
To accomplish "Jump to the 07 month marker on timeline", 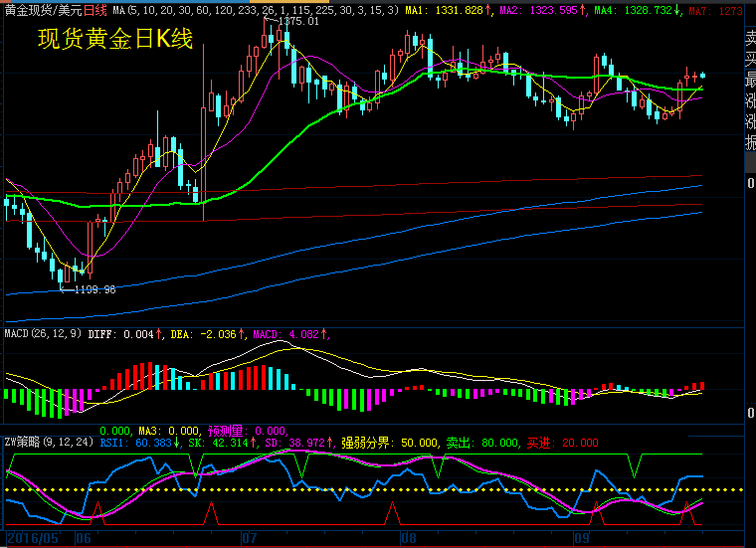I will (249, 538).
